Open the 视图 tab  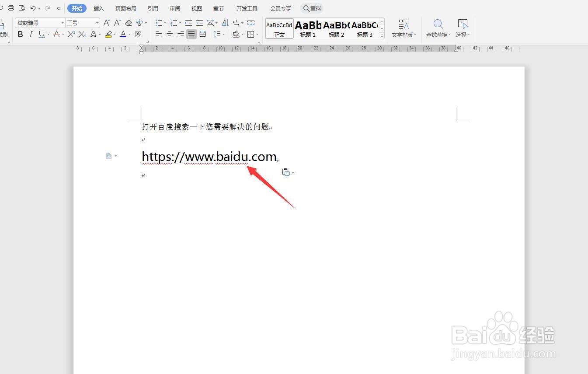[x=197, y=8]
